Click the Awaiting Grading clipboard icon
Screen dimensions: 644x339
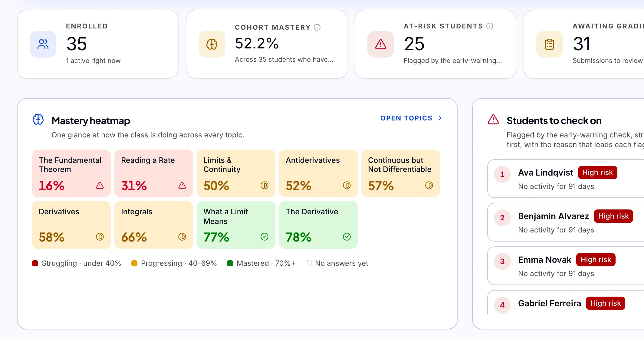(x=550, y=44)
